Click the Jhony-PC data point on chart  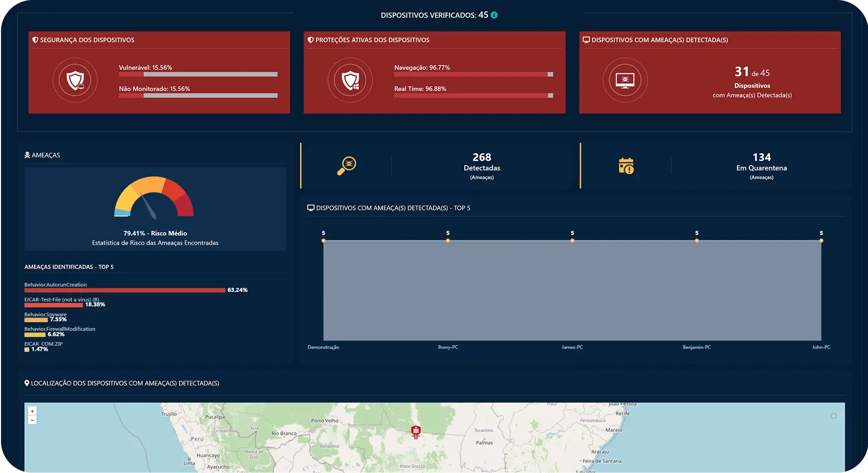448,240
